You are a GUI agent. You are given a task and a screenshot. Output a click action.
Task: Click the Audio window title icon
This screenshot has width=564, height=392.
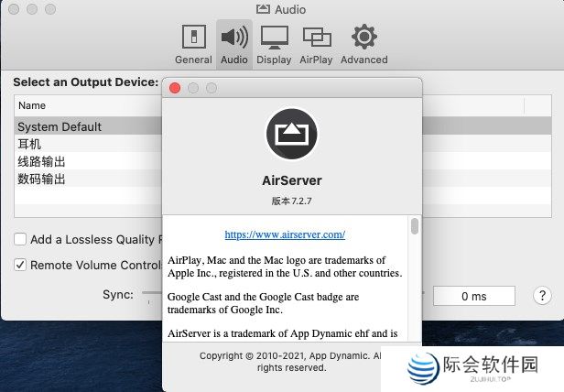pos(263,9)
